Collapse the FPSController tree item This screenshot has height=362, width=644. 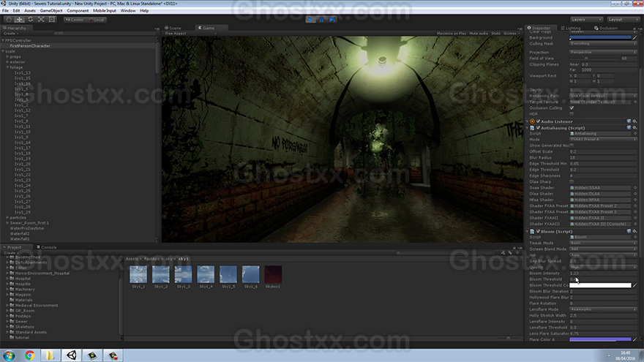[x=3, y=40]
